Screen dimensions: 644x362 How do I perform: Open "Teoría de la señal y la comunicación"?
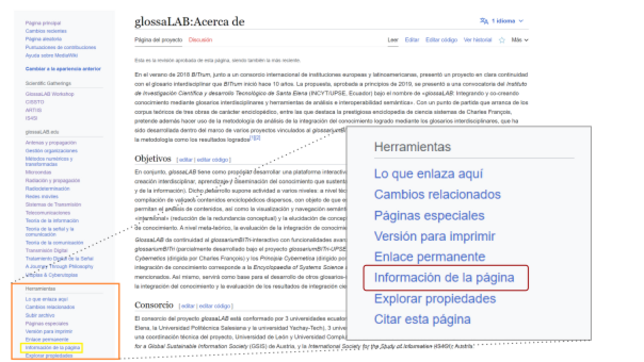(x=50, y=231)
